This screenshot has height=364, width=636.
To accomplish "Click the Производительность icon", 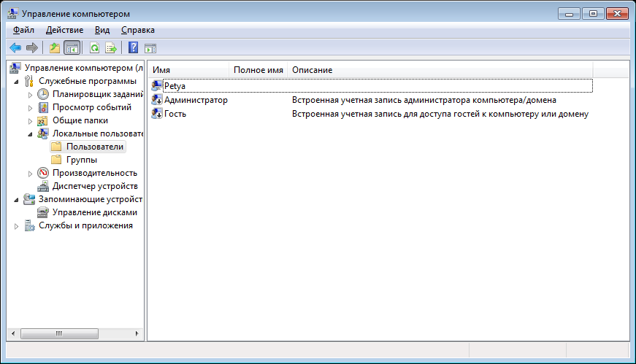I will click(x=43, y=173).
